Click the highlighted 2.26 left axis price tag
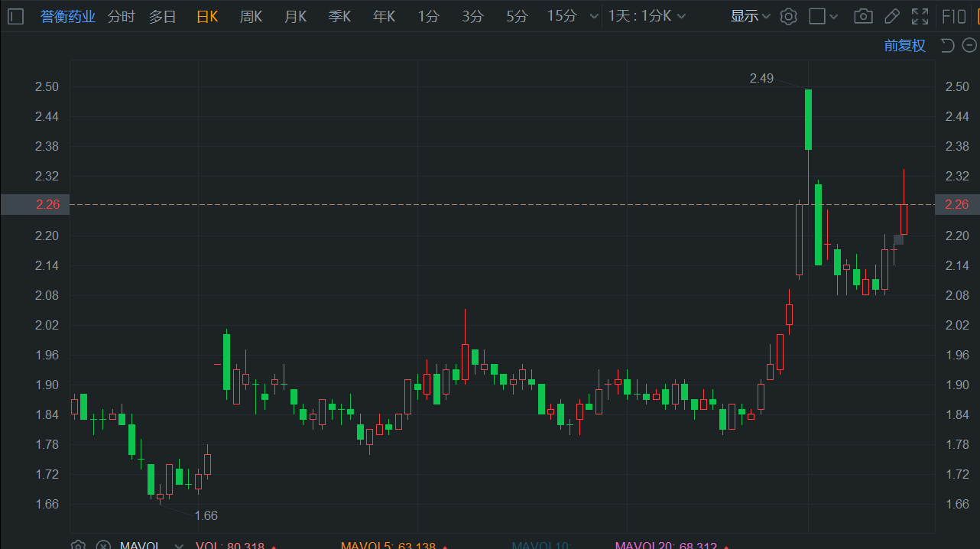The image size is (980, 549). [34, 204]
